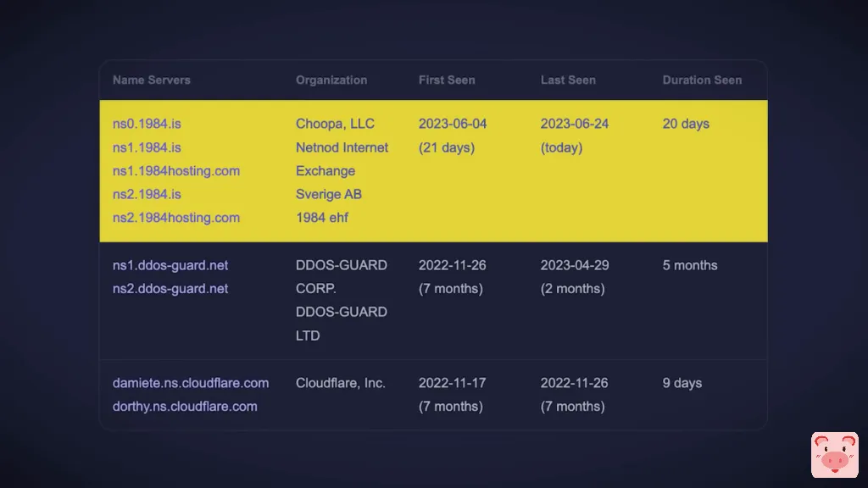Select the DDOS-GUARD CORP. organization text
Screen dimensions: 868x488
[x=342, y=277]
